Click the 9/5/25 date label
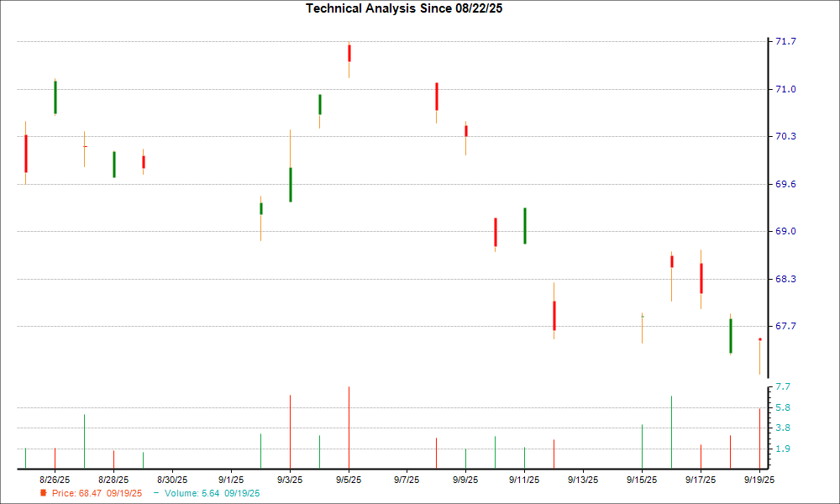This screenshot has width=840, height=504. point(349,480)
